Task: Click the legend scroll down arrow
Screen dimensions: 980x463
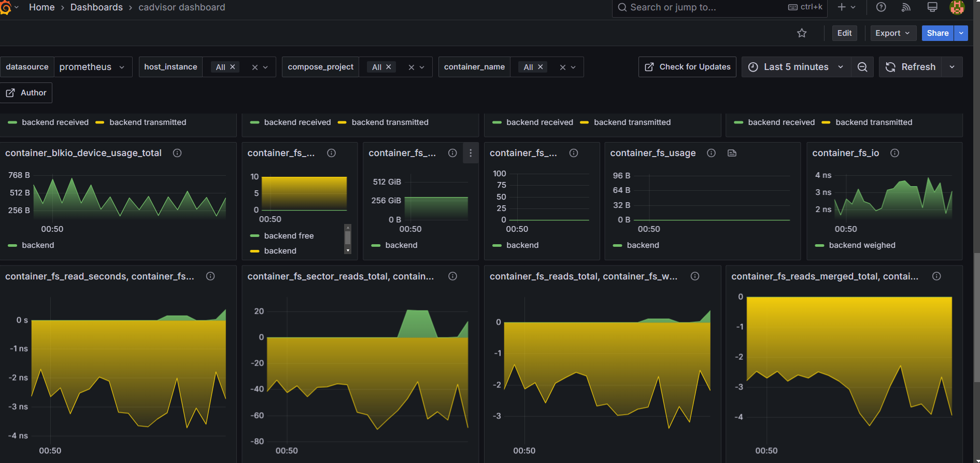Action: tap(348, 251)
